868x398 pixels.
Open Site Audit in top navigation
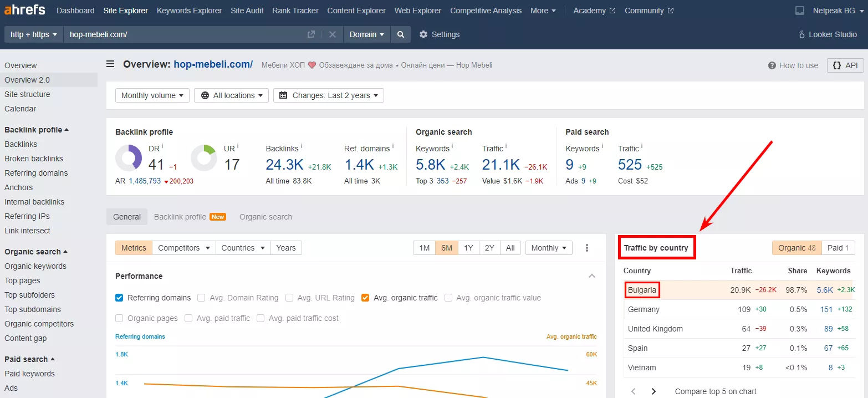click(247, 11)
